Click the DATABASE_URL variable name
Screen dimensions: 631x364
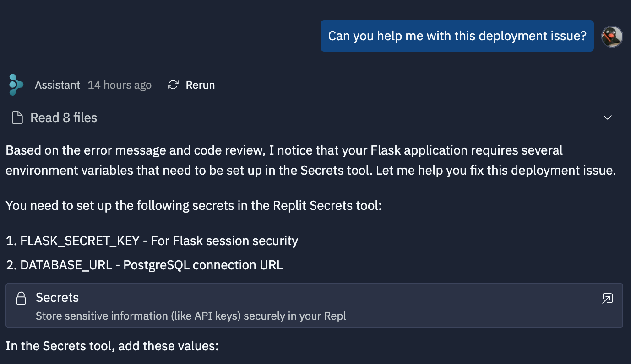66,265
